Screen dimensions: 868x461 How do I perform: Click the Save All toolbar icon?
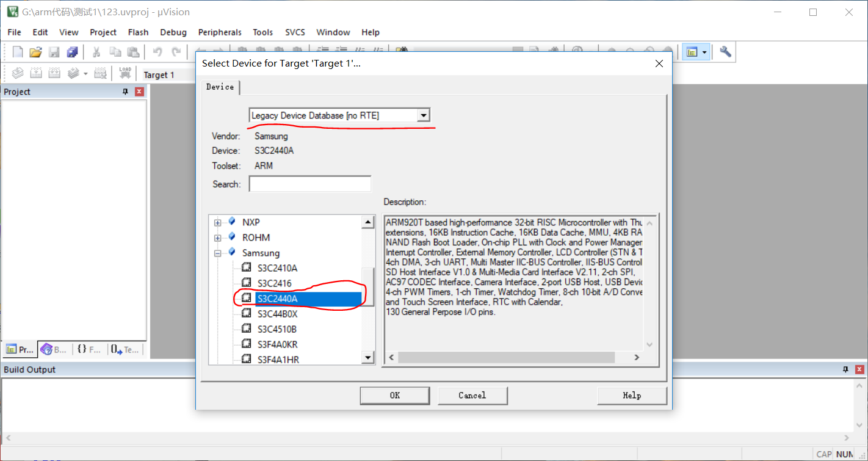[73, 52]
